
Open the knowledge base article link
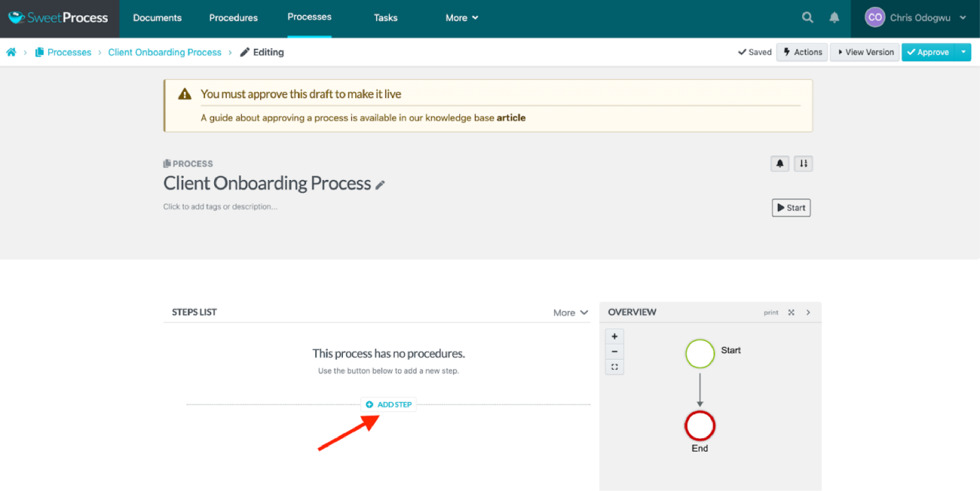coord(511,118)
